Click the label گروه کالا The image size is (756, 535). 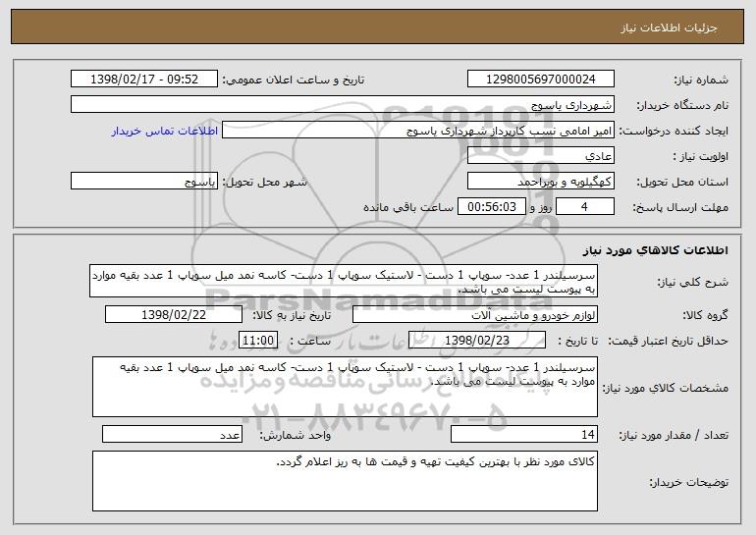click(x=705, y=315)
